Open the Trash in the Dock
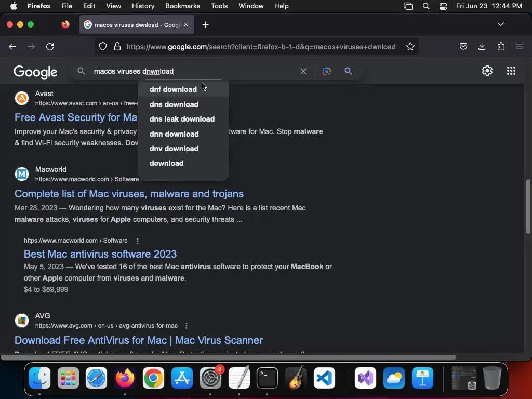Viewport: 532px width, 399px height. (493, 378)
